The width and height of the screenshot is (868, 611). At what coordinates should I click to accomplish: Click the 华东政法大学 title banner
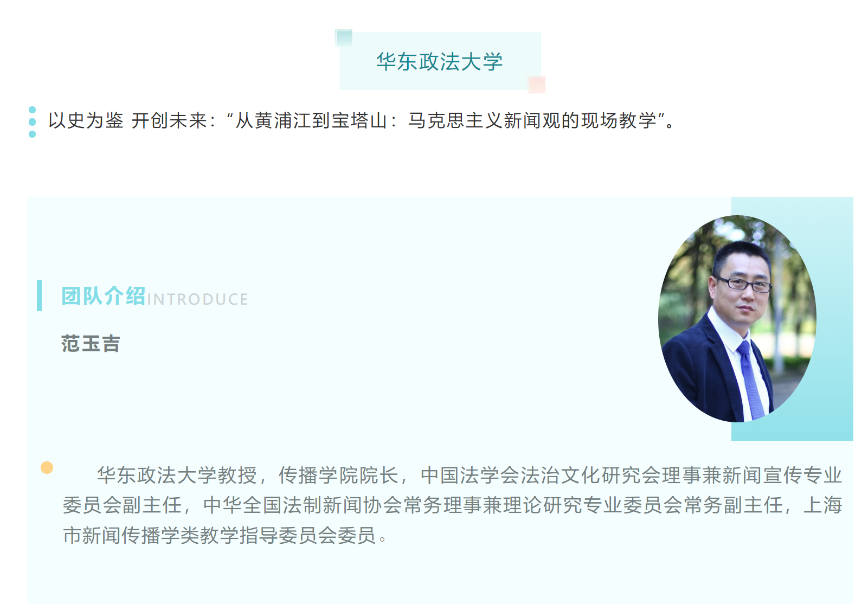coord(440,61)
